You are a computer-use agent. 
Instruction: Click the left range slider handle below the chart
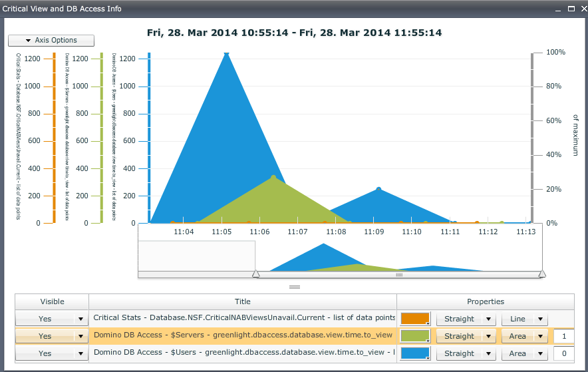tap(255, 274)
